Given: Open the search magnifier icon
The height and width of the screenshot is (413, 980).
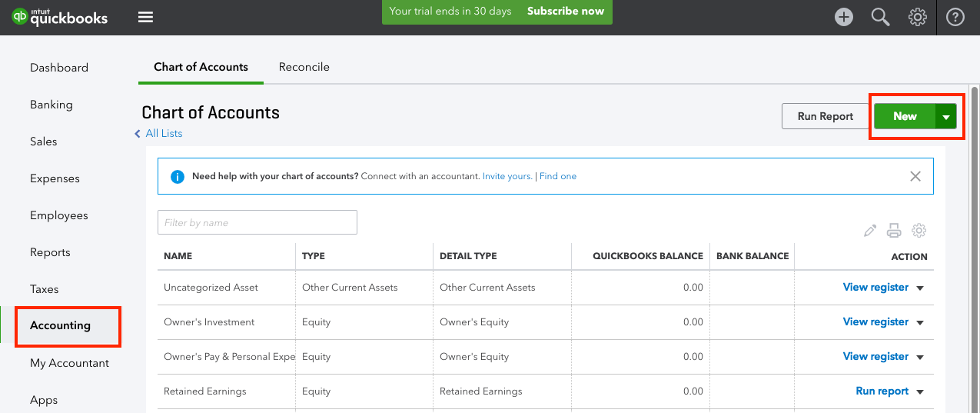Looking at the screenshot, I should point(880,17).
